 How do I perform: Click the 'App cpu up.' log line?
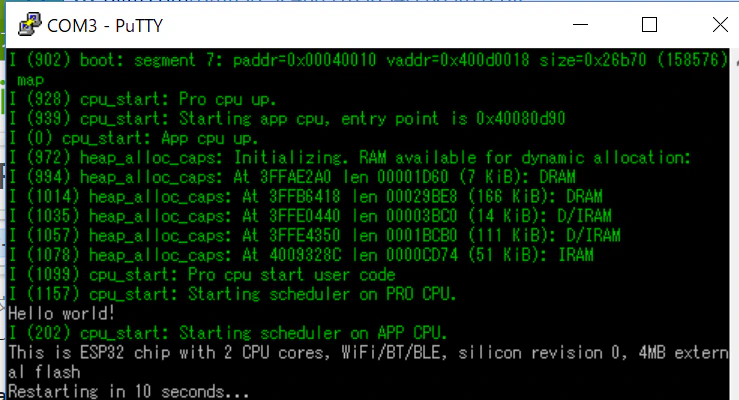pos(134,139)
